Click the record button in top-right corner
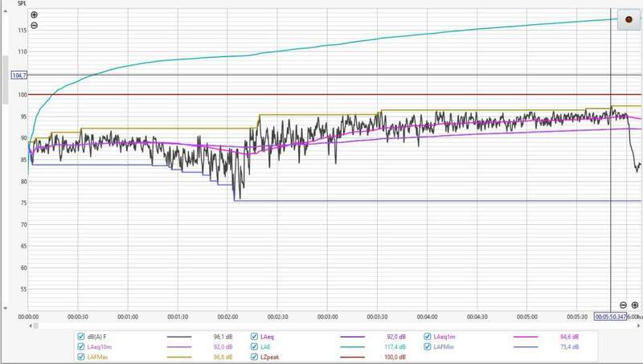643x364 pixels. coord(629,18)
